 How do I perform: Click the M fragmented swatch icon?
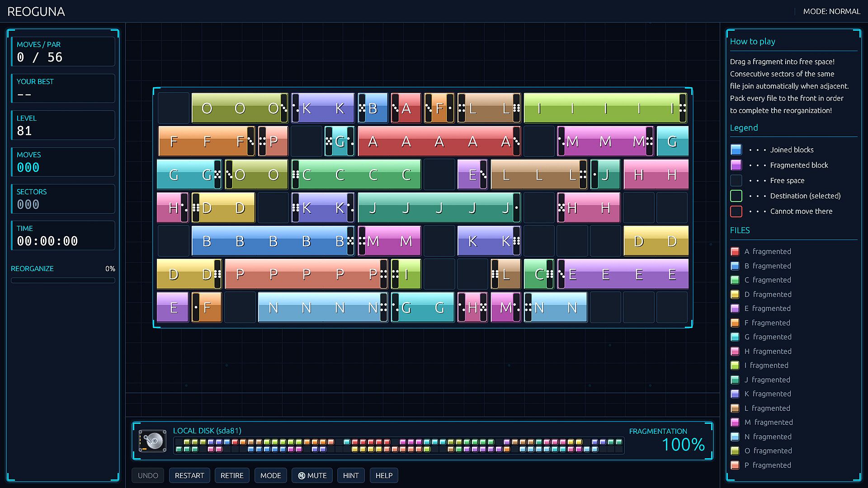click(735, 422)
